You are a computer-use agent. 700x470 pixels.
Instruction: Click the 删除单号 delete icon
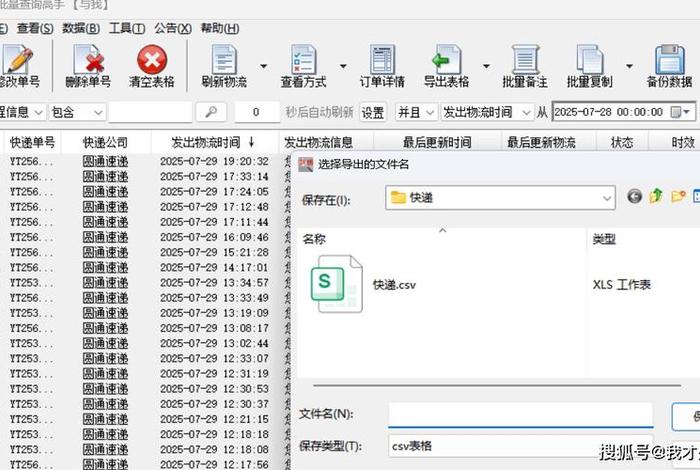click(88, 59)
